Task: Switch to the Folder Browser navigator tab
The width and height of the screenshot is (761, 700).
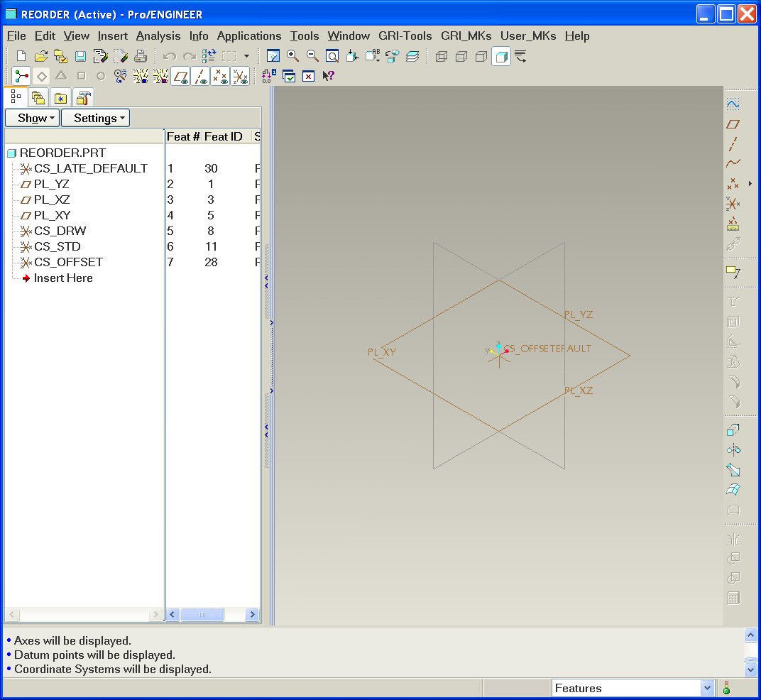Action: [x=38, y=97]
